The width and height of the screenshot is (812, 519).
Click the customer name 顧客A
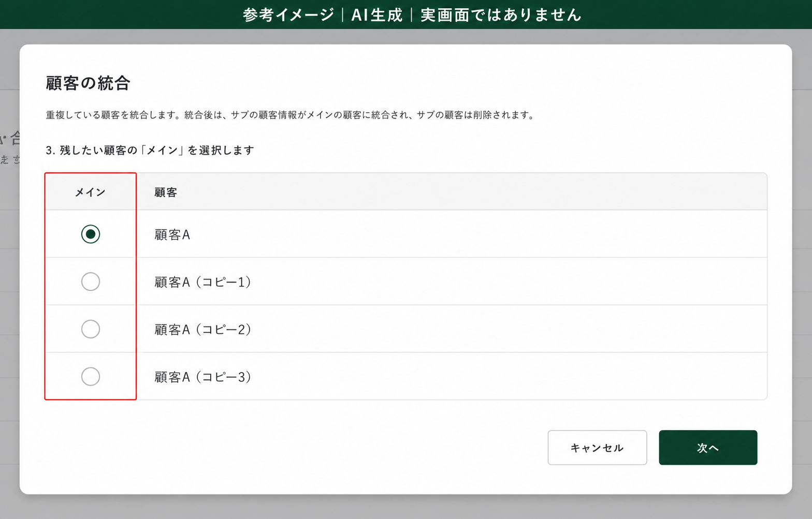pos(172,235)
